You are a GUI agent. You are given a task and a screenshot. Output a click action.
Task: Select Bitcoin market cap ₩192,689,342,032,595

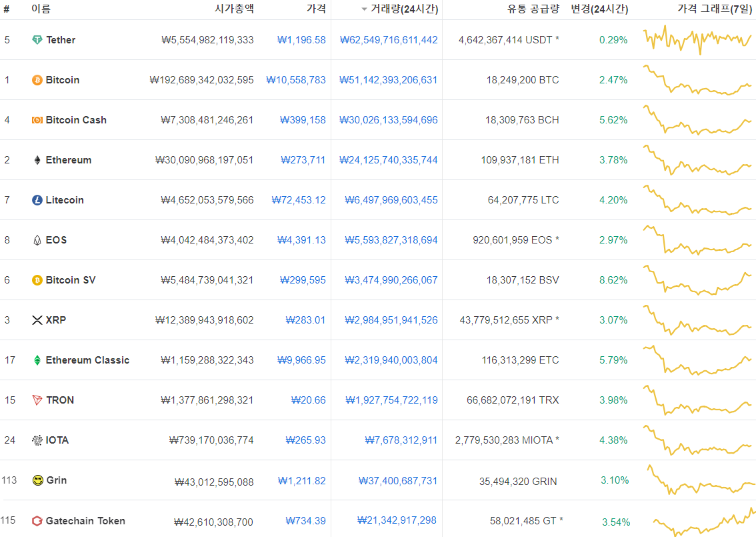[201, 80]
